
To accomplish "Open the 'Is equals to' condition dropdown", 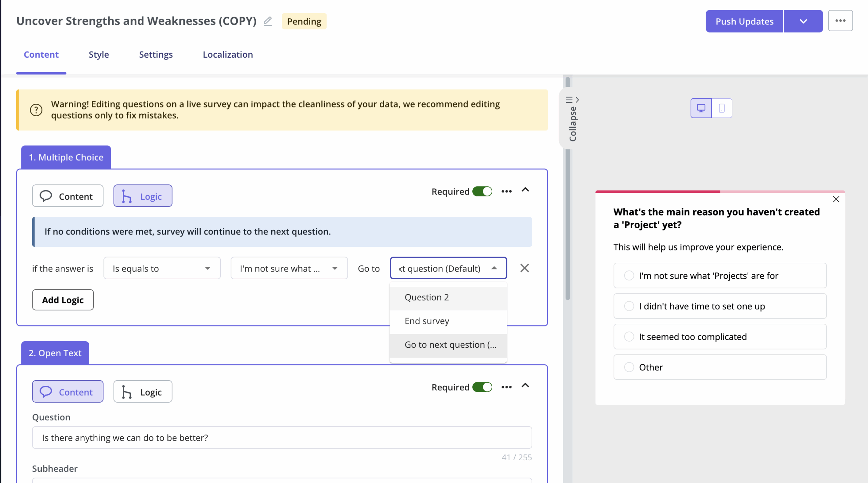I will pos(162,268).
